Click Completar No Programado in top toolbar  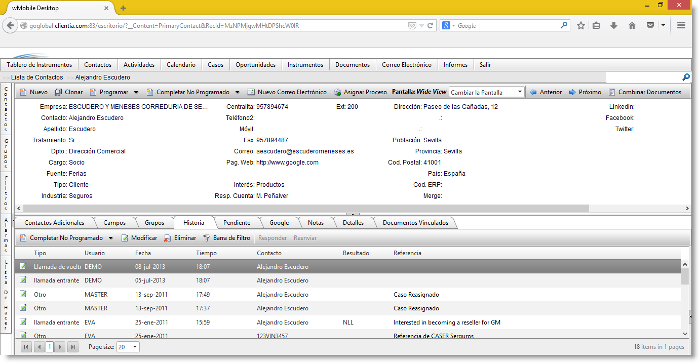(188, 92)
